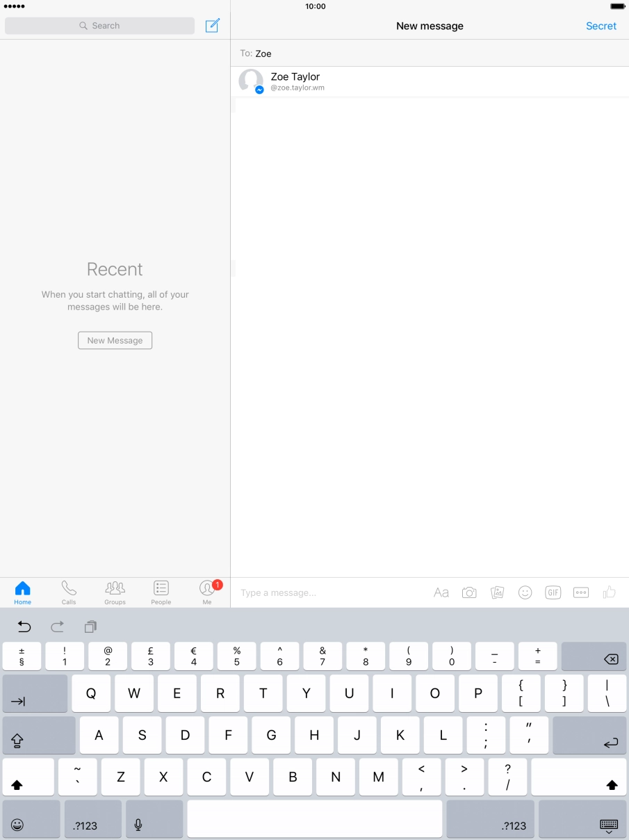Open the GIF picker

tap(553, 592)
